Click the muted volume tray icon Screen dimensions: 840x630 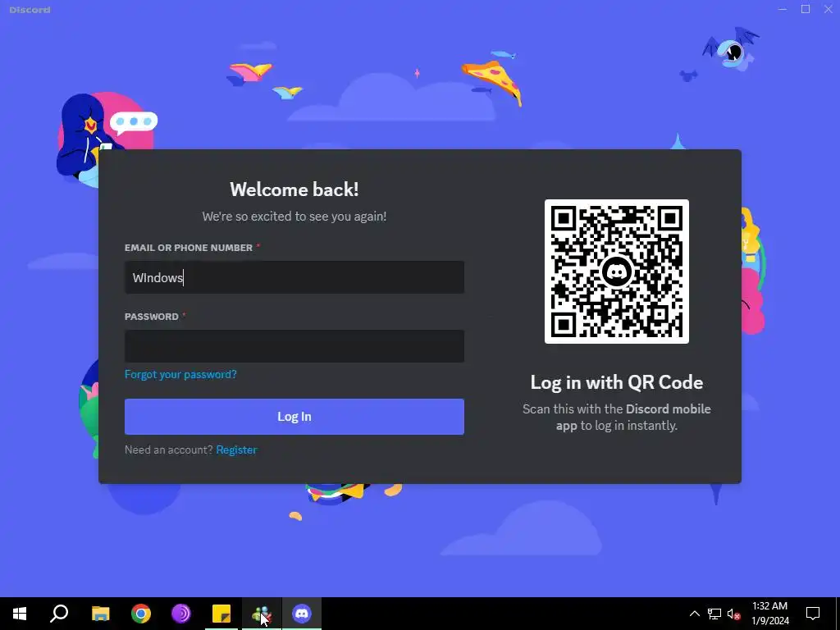tap(733, 614)
